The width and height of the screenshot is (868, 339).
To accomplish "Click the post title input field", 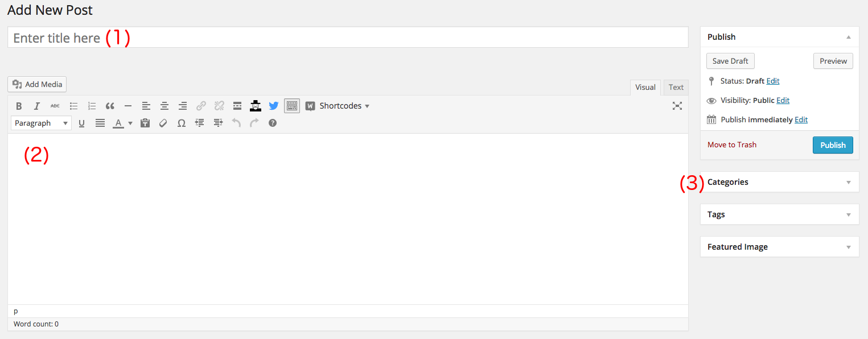I will click(x=348, y=38).
